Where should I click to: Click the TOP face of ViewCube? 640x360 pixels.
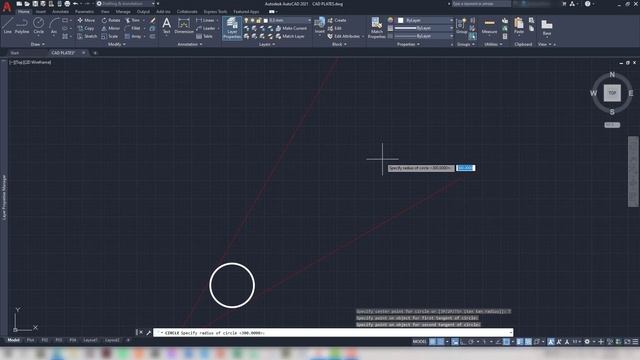point(612,93)
